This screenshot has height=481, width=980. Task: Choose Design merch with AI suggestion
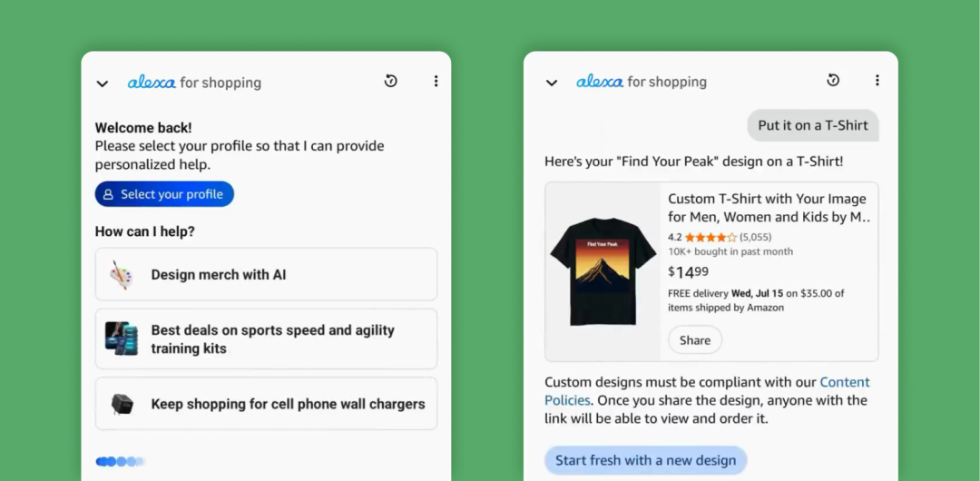coord(266,275)
